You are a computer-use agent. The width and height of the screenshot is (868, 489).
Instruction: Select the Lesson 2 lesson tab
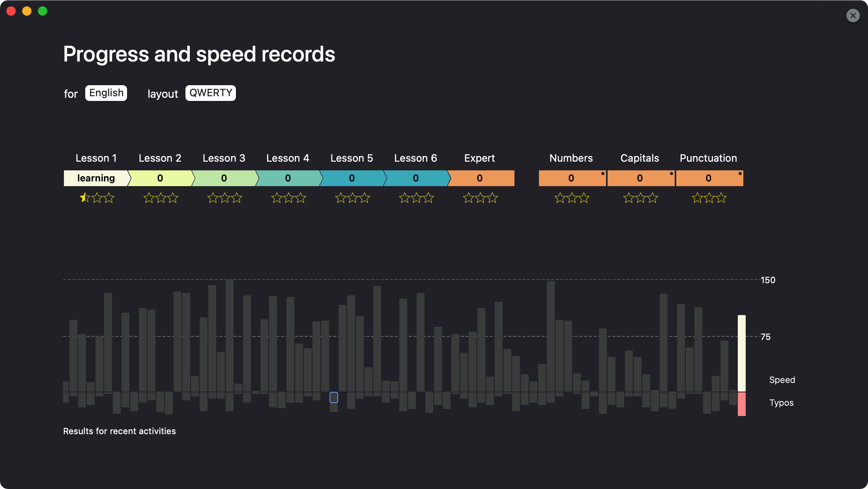coord(160,178)
